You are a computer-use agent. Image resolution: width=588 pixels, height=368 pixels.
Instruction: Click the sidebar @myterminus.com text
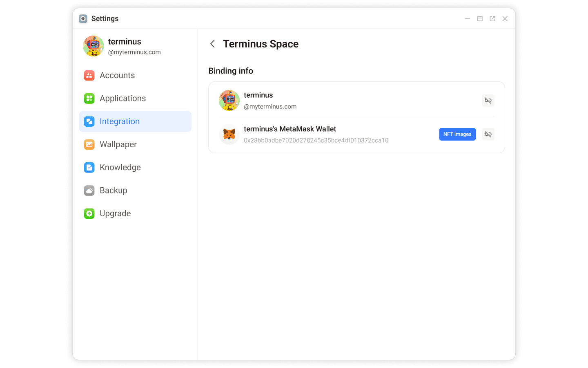pyautogui.click(x=134, y=52)
